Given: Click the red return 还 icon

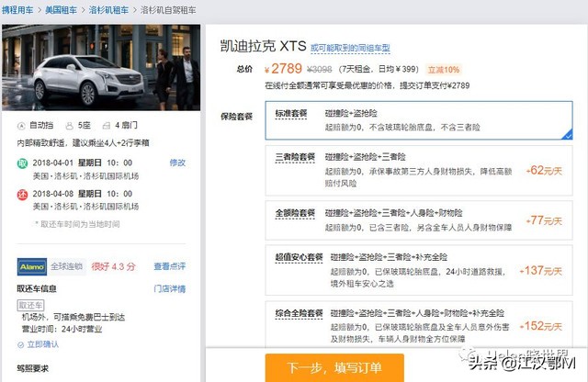Looking at the screenshot, I should 22,195.
